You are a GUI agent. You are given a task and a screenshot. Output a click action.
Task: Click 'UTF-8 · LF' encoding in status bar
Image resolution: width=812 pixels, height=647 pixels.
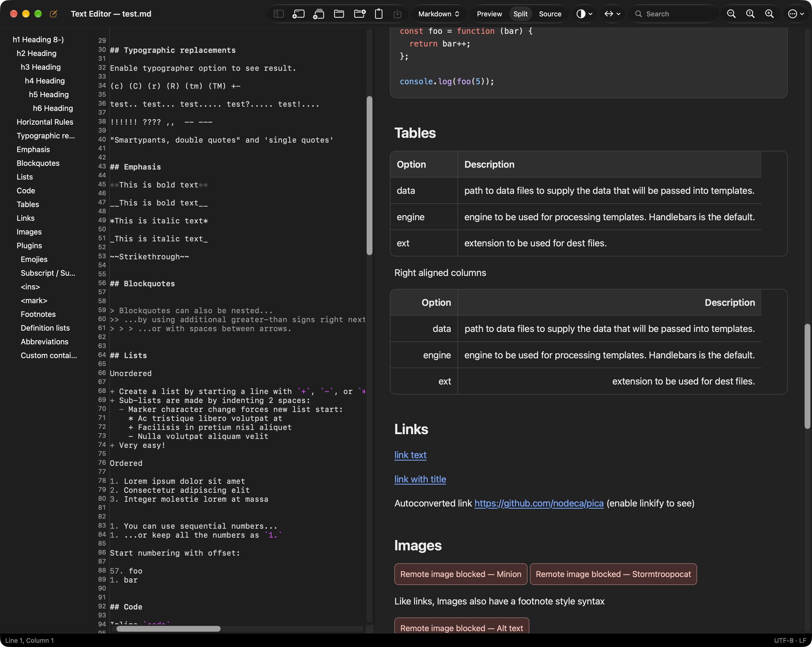click(x=790, y=640)
